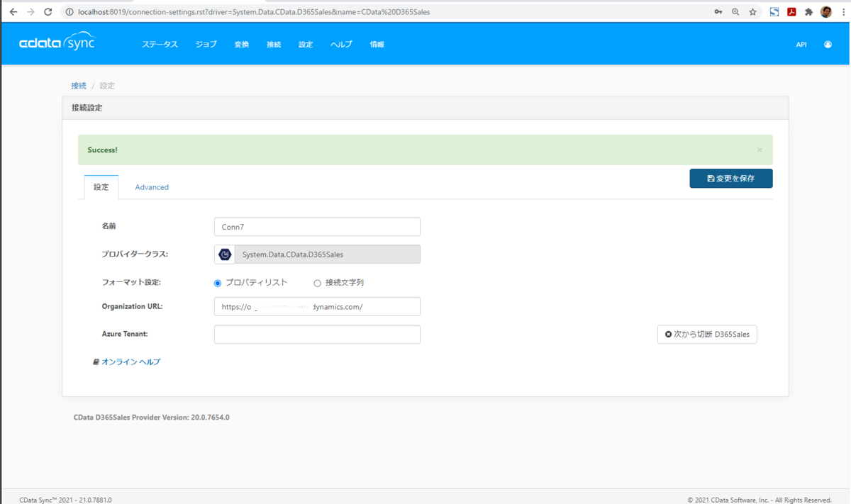Open browser extensions puzzle icon
This screenshot has width=851, height=504.
coord(808,12)
